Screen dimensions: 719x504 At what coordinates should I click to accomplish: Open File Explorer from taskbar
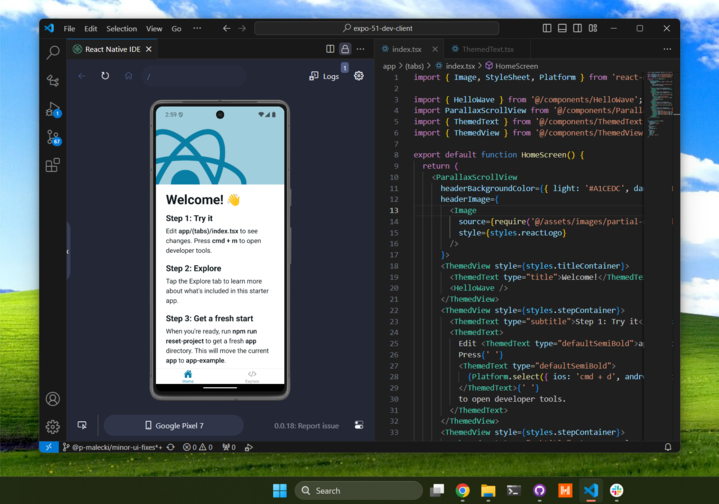click(488, 491)
